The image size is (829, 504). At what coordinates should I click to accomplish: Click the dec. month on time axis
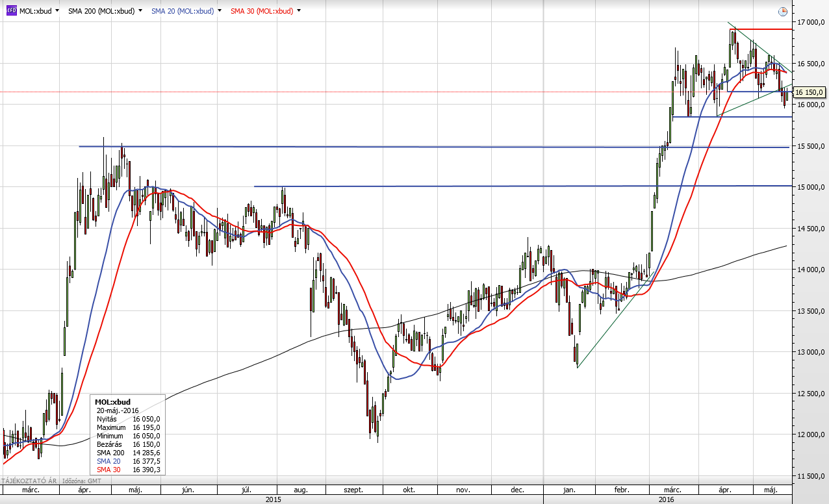pos(517,490)
